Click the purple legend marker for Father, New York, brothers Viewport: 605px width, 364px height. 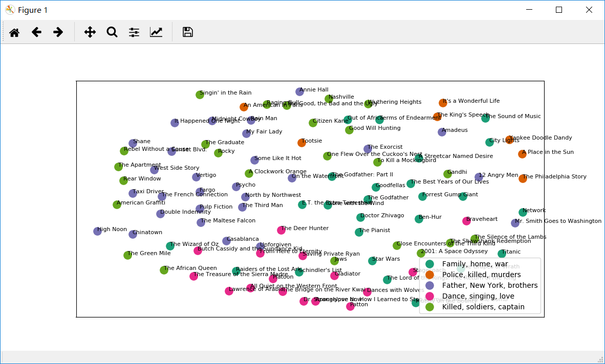(x=429, y=285)
